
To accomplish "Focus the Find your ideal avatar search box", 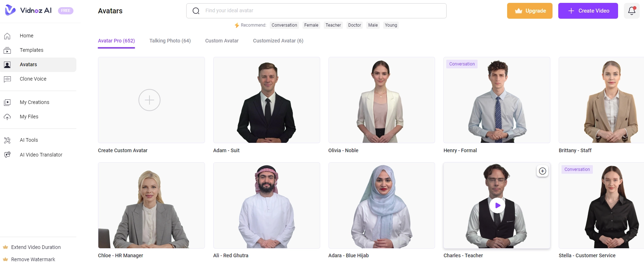I will point(321,11).
